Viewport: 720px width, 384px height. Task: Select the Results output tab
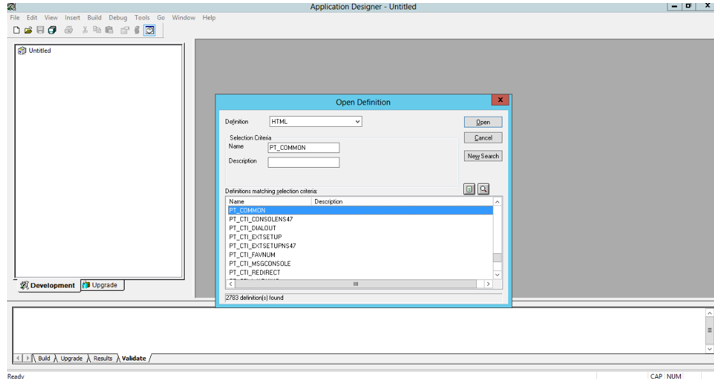(102, 358)
